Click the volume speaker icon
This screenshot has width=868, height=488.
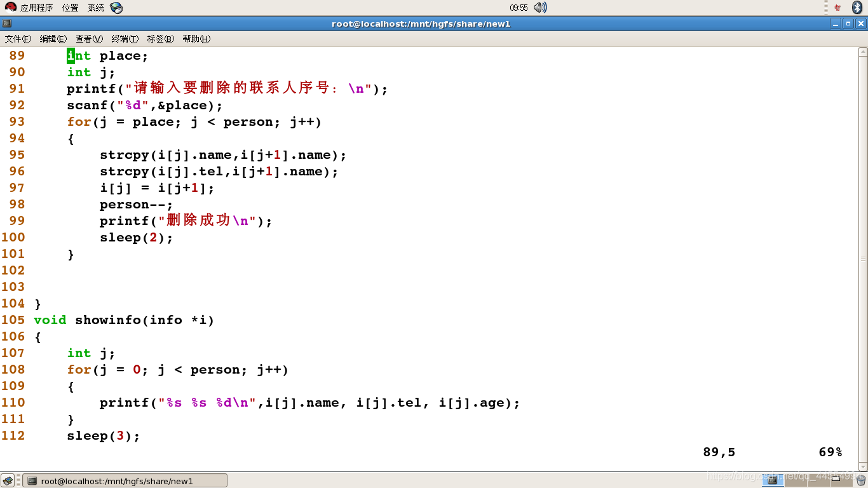pos(540,8)
